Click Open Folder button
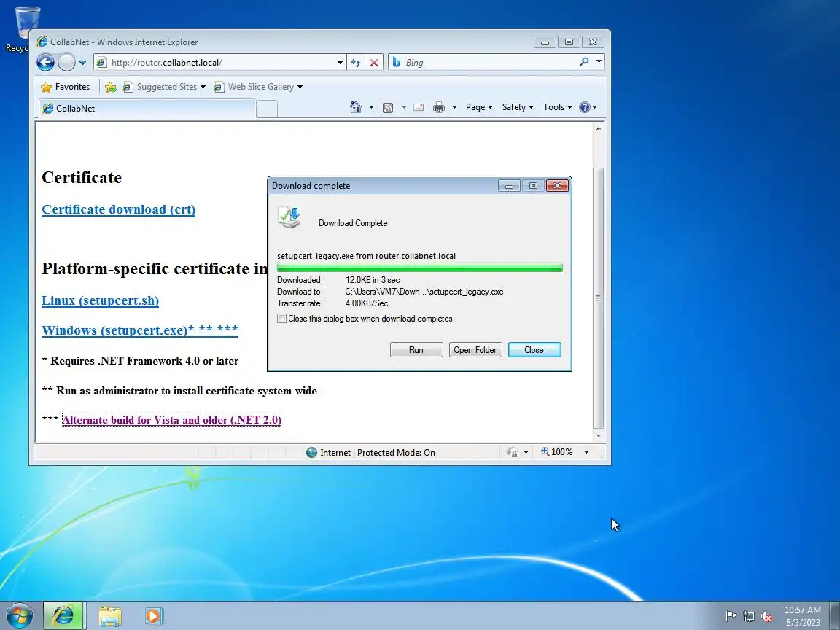Screen dimensions: 840x630 coord(475,350)
